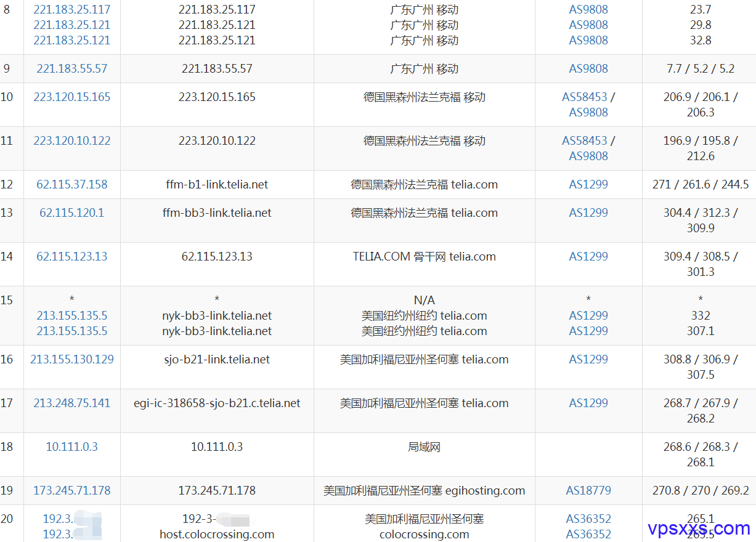Open the blue 173.245.71.178 IP link

tap(72, 490)
